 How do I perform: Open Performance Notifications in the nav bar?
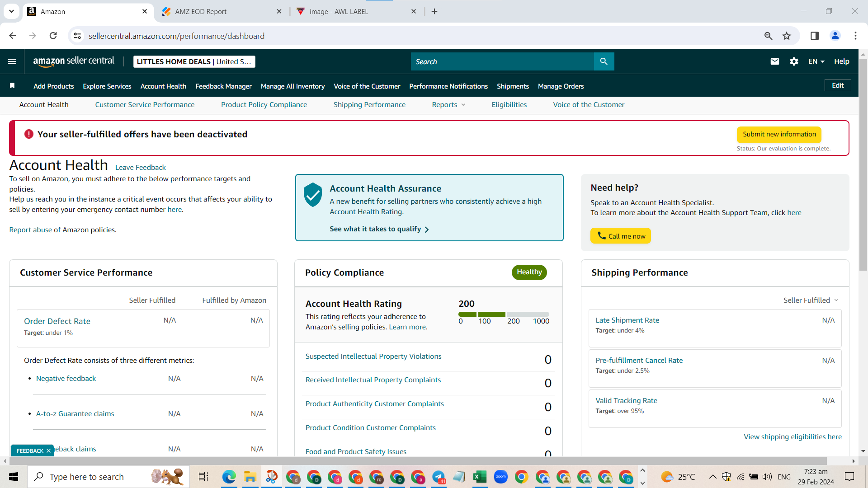pos(448,86)
